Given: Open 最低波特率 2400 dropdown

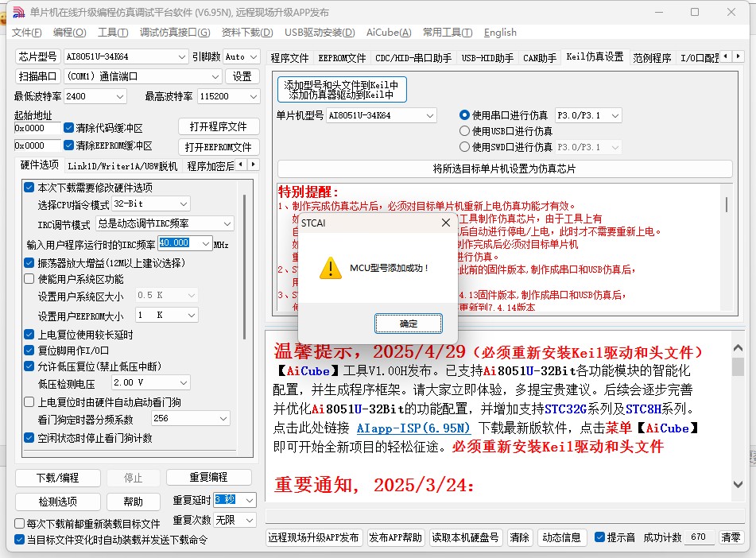Looking at the screenshot, I should click(95, 96).
